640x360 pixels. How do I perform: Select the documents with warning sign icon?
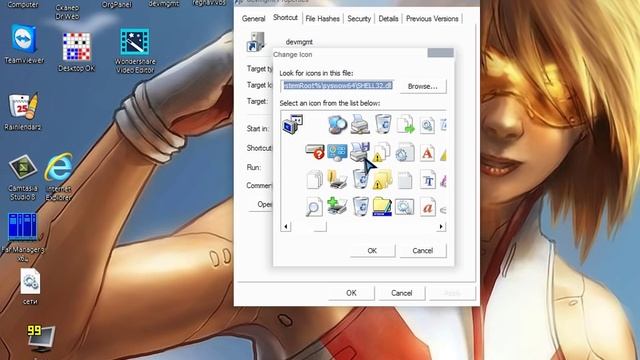click(382, 152)
